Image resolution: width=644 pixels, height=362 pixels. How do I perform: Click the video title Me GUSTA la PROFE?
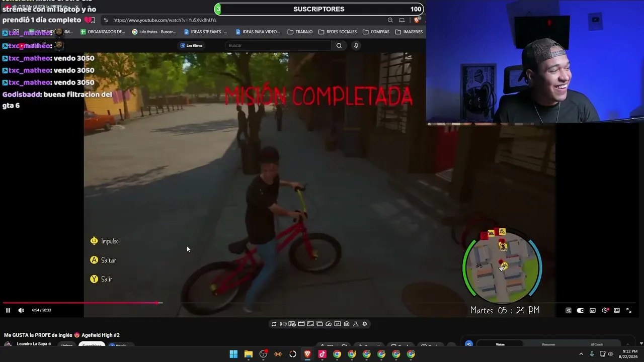click(62, 335)
